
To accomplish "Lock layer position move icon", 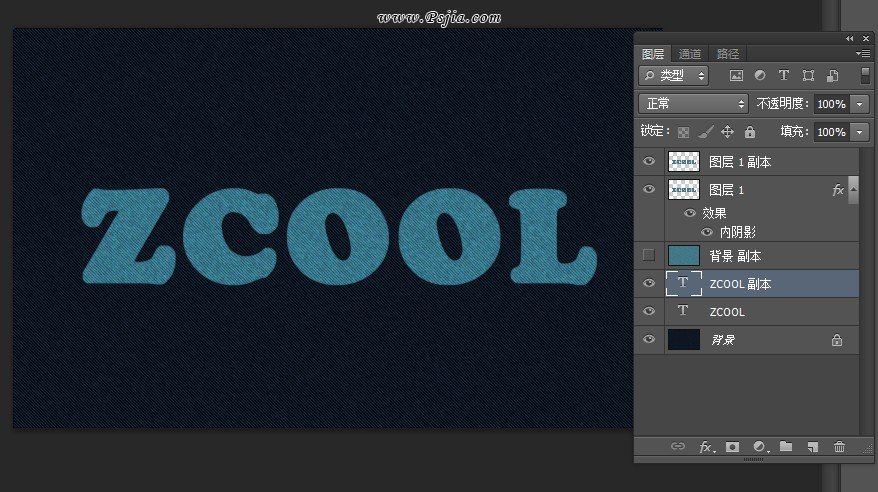I will pyautogui.click(x=727, y=132).
